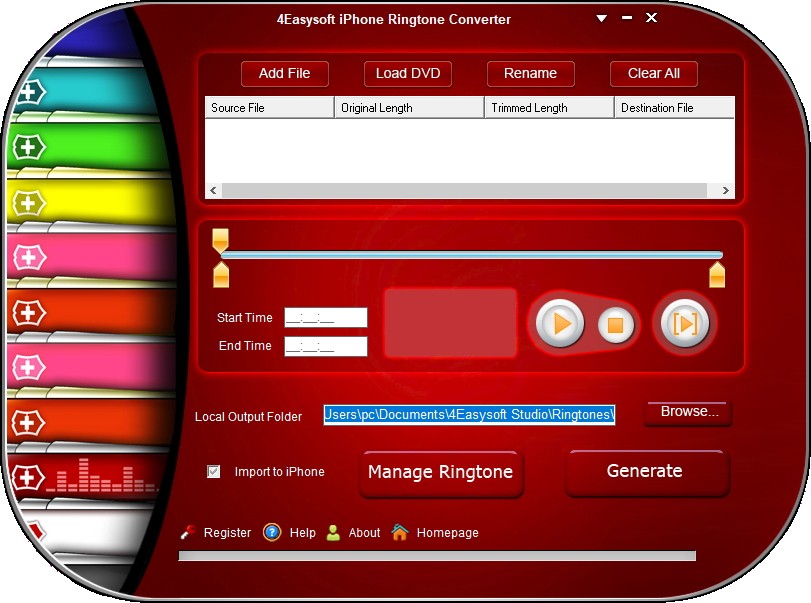This screenshot has width=811, height=603.
Task: Click the plus icon on the cyan folder
Action: tap(29, 93)
